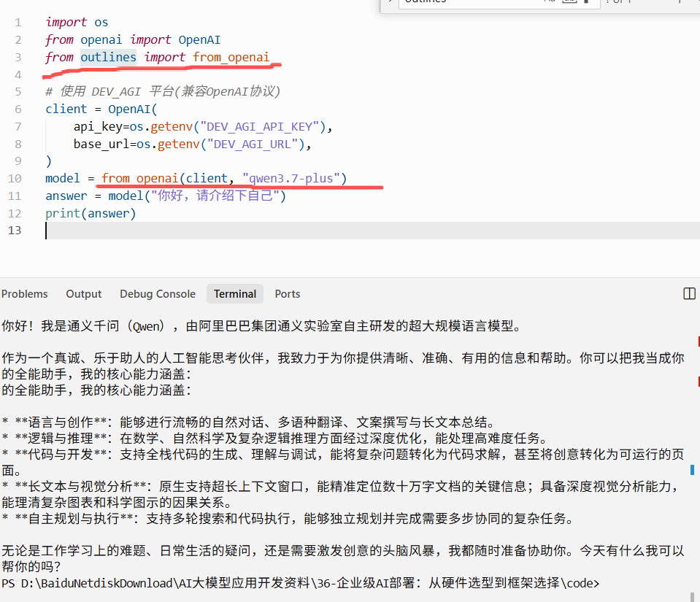Switch to the Output tab
This screenshot has height=602, width=700.
83,294
